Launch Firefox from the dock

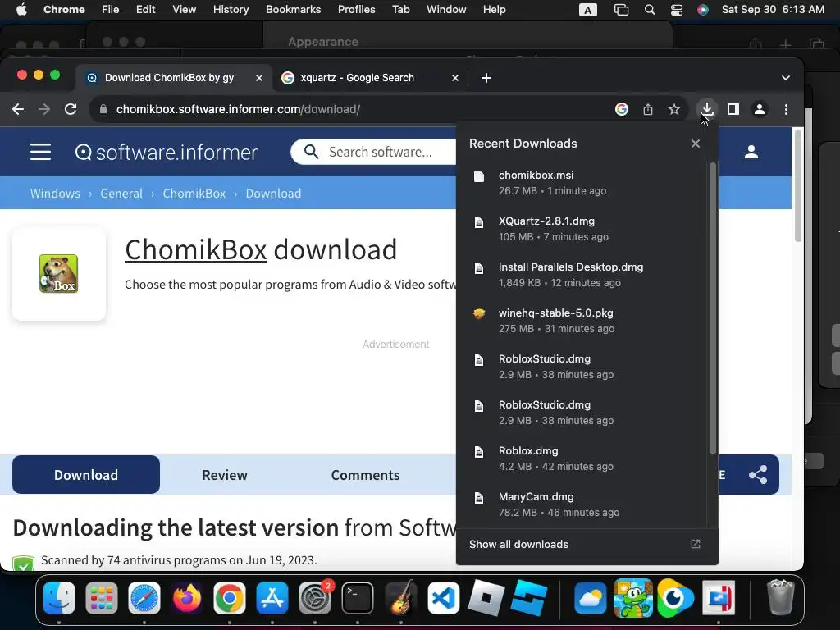(x=187, y=598)
